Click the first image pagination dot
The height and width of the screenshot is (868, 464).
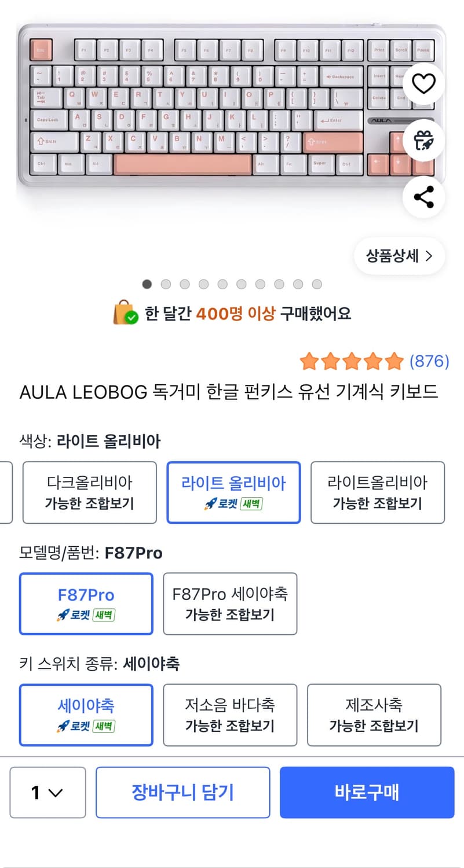pos(147,284)
